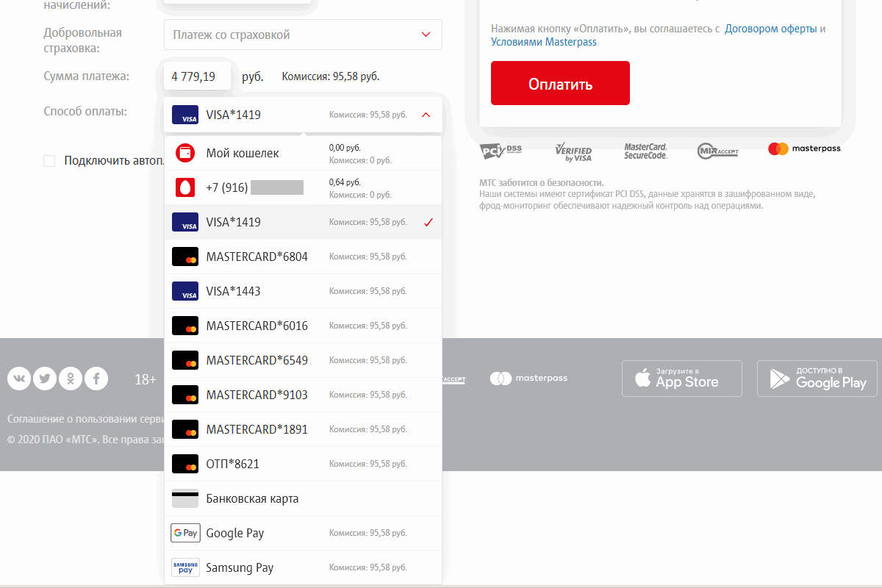
Task: Choose the ОТП*8621 card option
Action: pos(303,464)
